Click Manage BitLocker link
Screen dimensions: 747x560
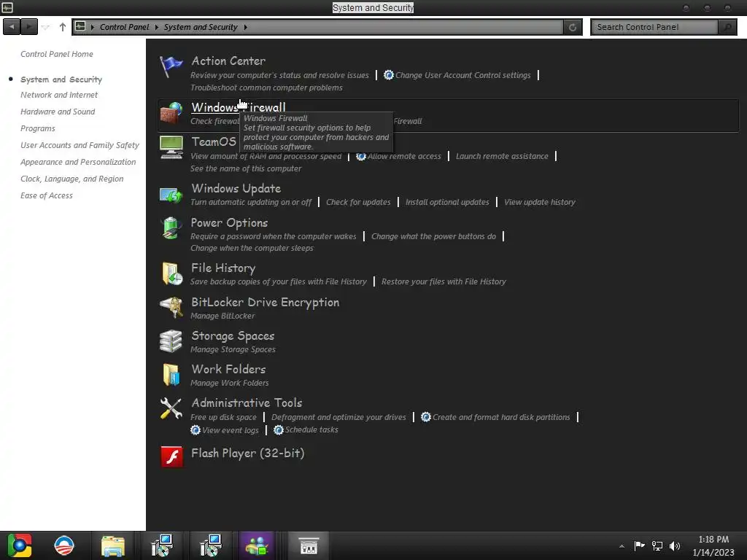coord(222,316)
